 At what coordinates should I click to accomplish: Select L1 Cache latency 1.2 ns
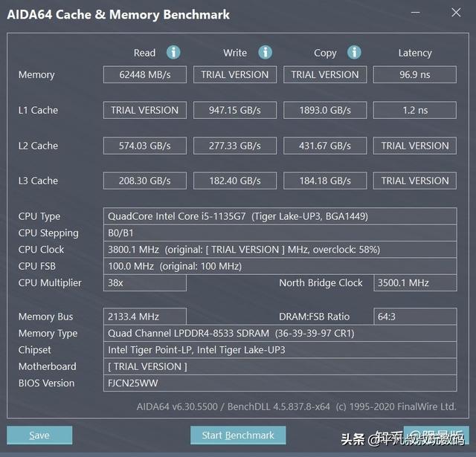pos(415,110)
